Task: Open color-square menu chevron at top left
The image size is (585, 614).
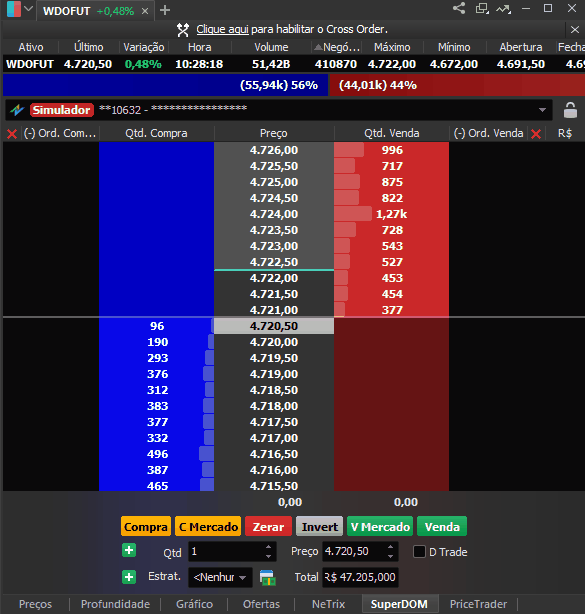Action: (28, 9)
